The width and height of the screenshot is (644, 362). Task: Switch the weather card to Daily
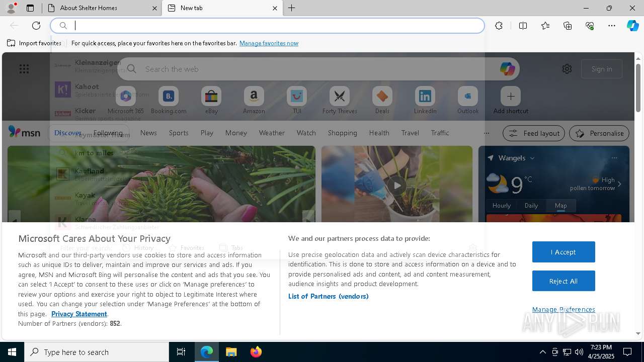tap(531, 205)
